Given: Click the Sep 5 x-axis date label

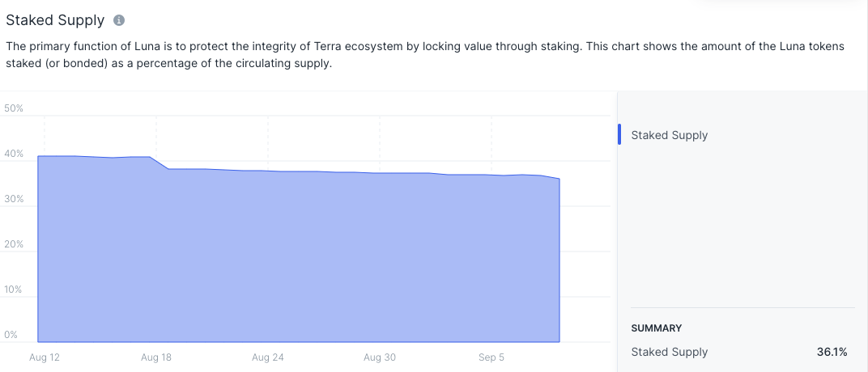Looking at the screenshot, I should click(491, 357).
